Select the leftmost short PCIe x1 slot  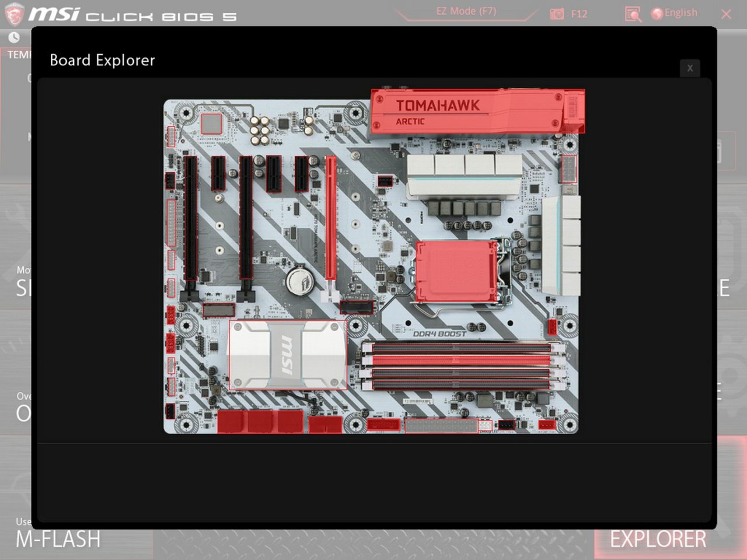tap(218, 173)
